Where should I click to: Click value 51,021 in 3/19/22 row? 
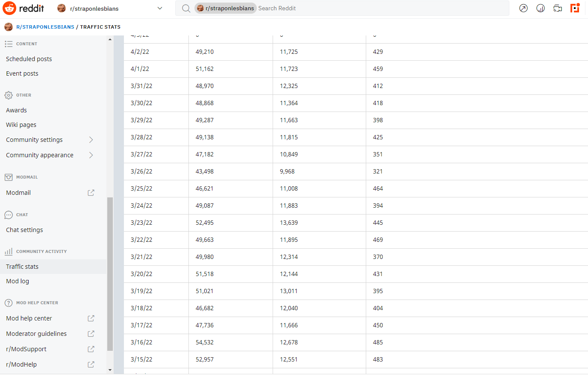[x=205, y=291]
